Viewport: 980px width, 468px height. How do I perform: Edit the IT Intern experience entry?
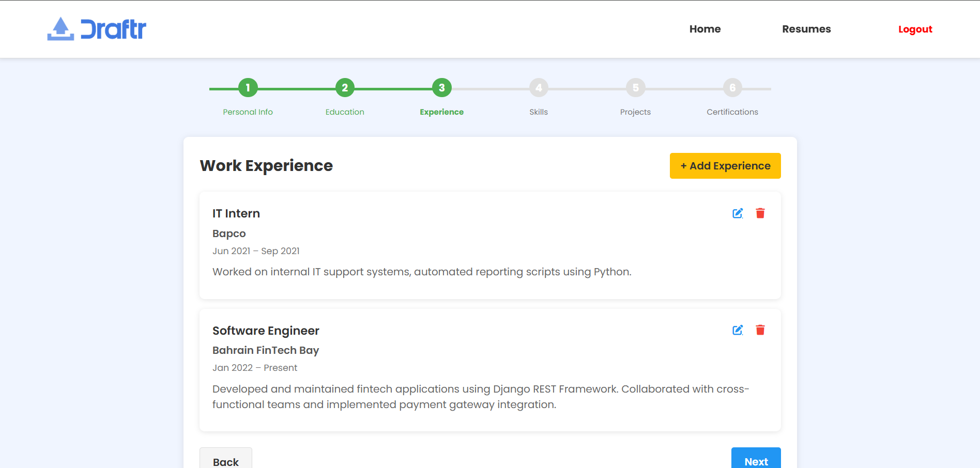(x=738, y=213)
